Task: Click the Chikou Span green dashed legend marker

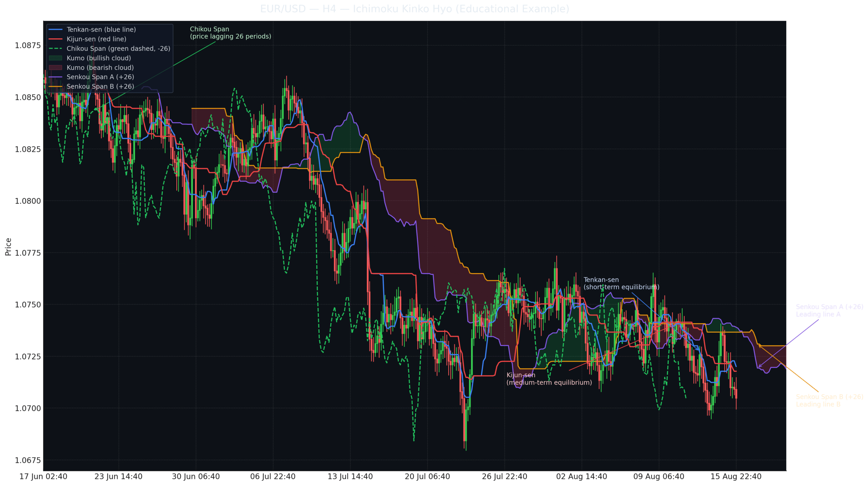Action: click(56, 48)
